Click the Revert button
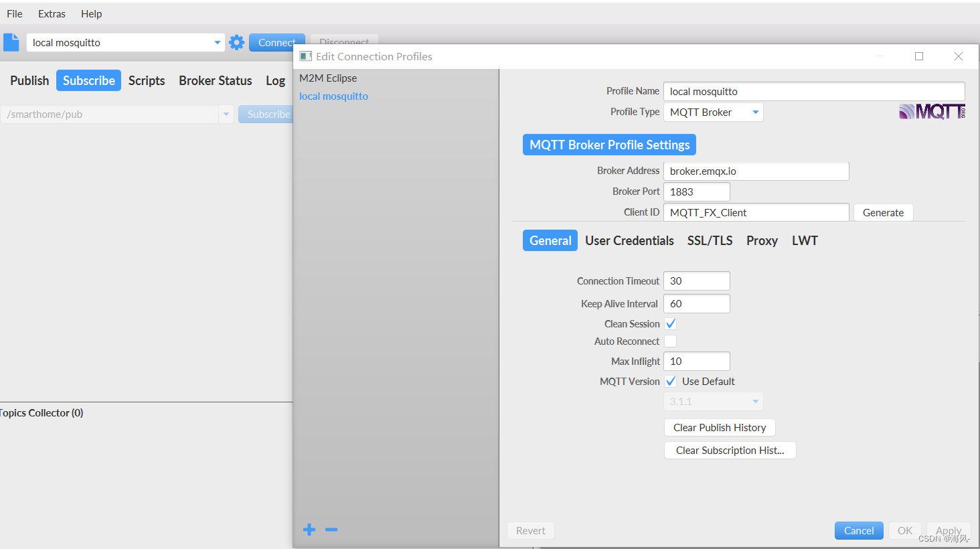The height and width of the screenshot is (549, 980). (531, 530)
